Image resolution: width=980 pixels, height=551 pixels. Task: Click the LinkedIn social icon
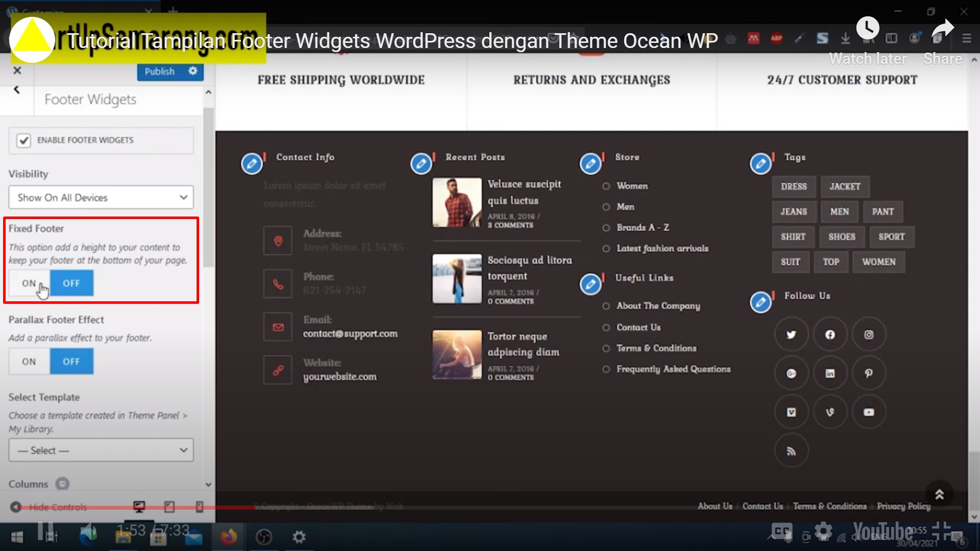pyautogui.click(x=830, y=374)
